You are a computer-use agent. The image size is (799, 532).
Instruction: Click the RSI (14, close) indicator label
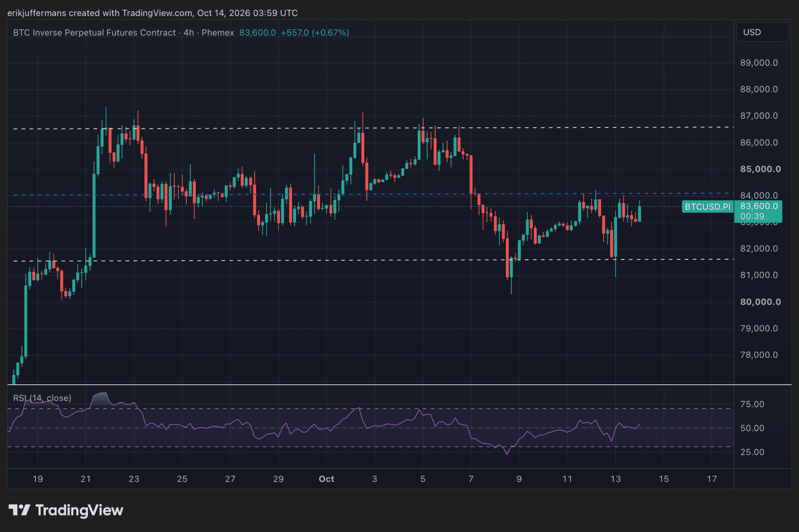point(42,398)
